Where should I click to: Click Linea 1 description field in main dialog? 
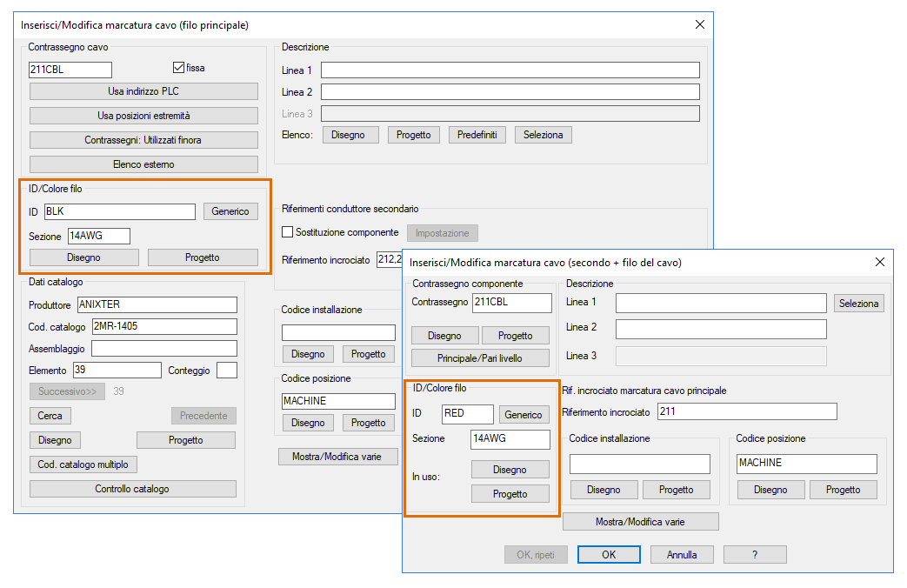[x=510, y=70]
